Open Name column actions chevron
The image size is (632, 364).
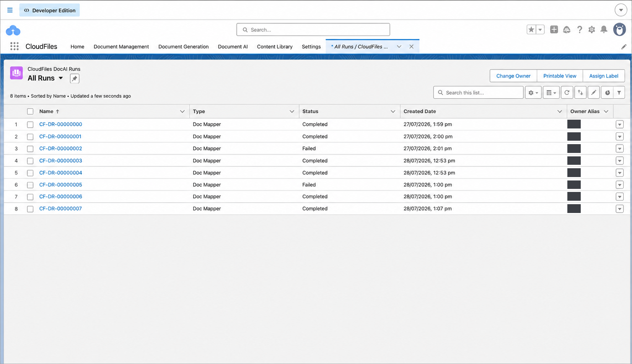pos(182,111)
